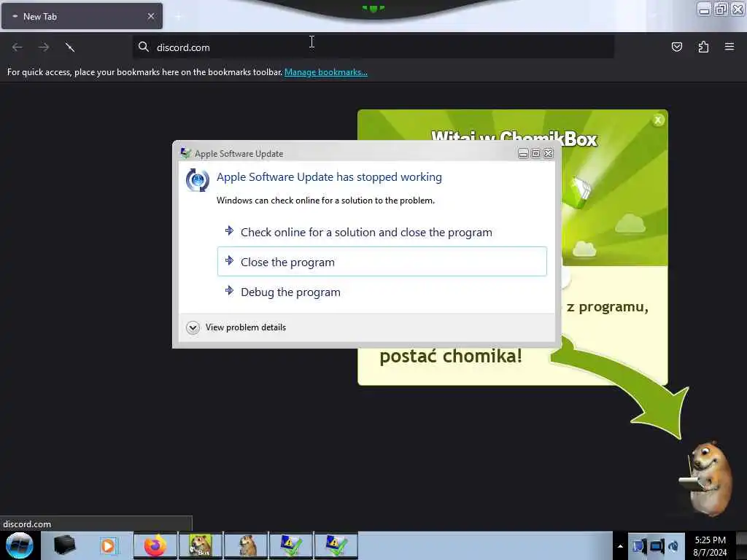Restore the browser window
Viewport: 747px width, 560px height.
(721, 9)
